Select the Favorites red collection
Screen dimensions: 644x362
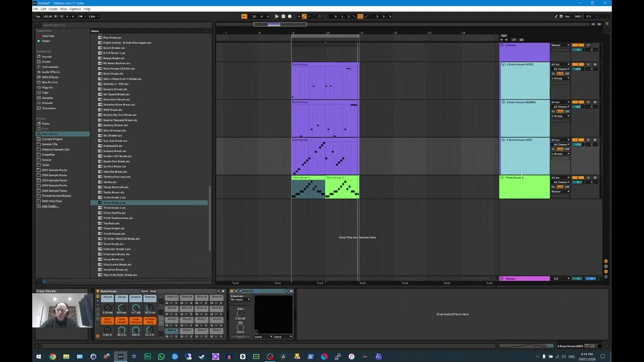[48, 36]
